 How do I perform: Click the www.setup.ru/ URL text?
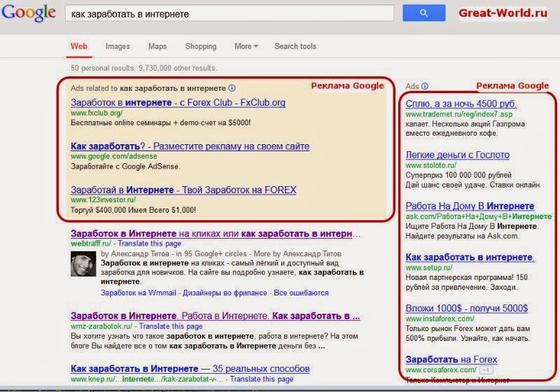coord(429,267)
